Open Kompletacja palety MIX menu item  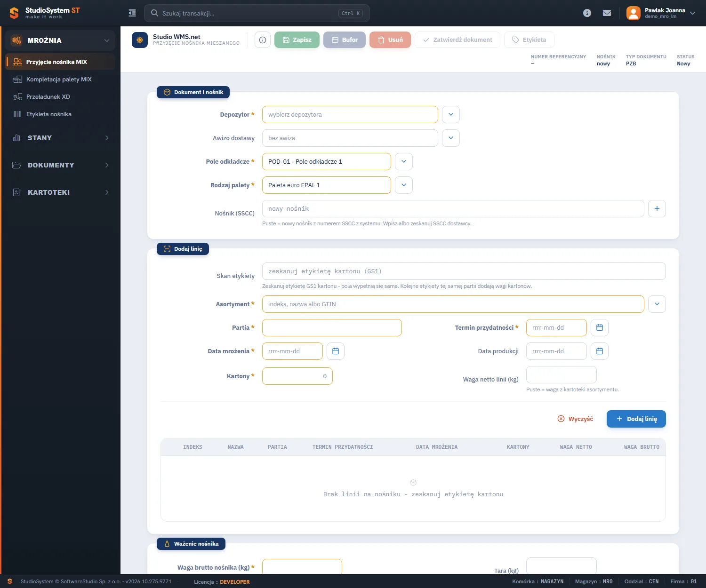[x=60, y=79]
